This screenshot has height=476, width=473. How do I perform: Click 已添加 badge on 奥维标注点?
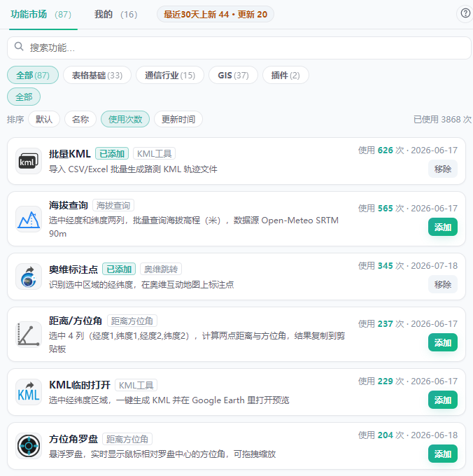[119, 269]
